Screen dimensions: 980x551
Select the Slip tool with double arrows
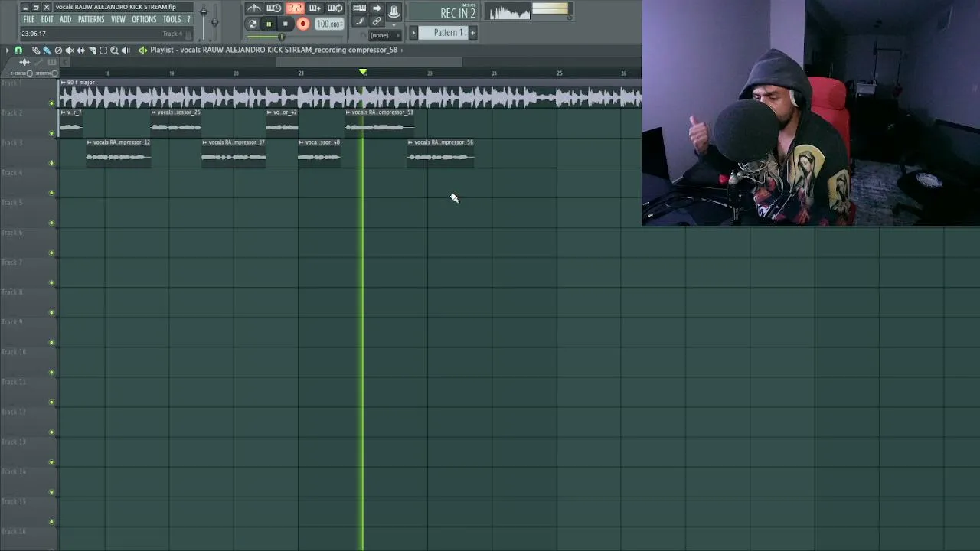pos(80,51)
